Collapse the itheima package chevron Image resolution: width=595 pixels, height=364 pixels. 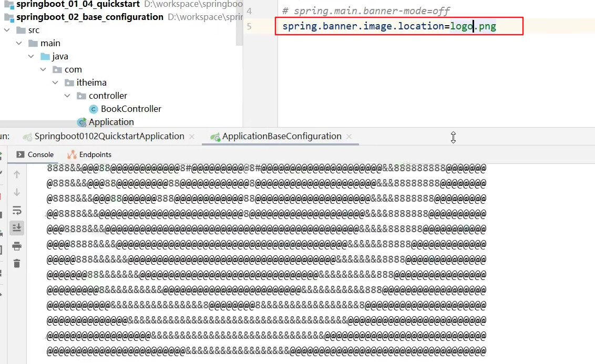pyautogui.click(x=55, y=82)
